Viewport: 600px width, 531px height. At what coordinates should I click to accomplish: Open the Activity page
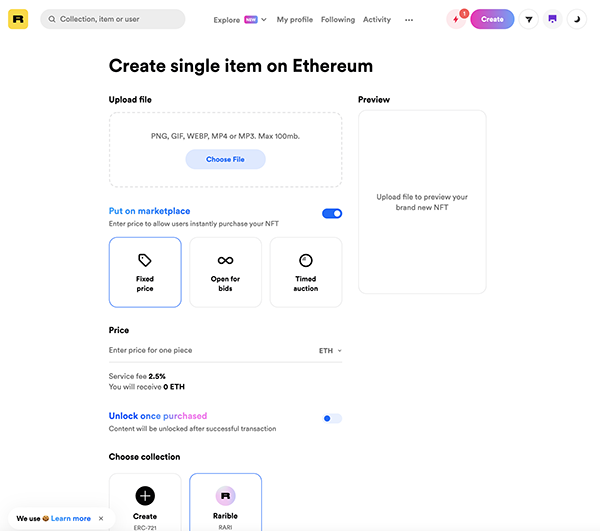pyautogui.click(x=377, y=20)
